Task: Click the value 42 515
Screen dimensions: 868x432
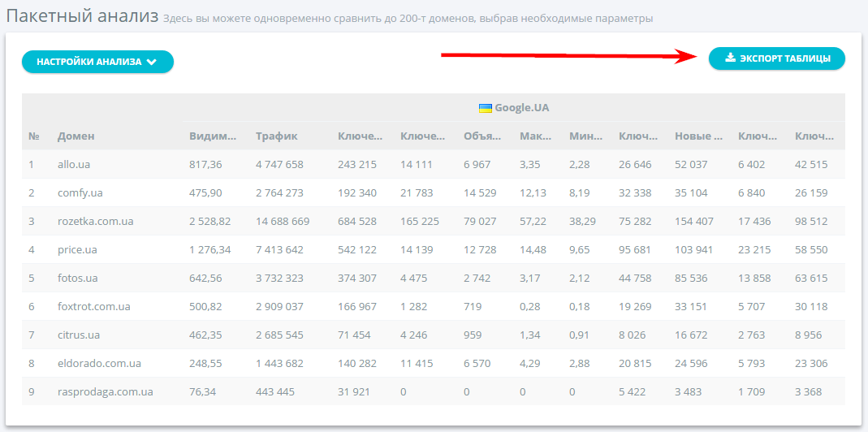Action: [x=811, y=165]
